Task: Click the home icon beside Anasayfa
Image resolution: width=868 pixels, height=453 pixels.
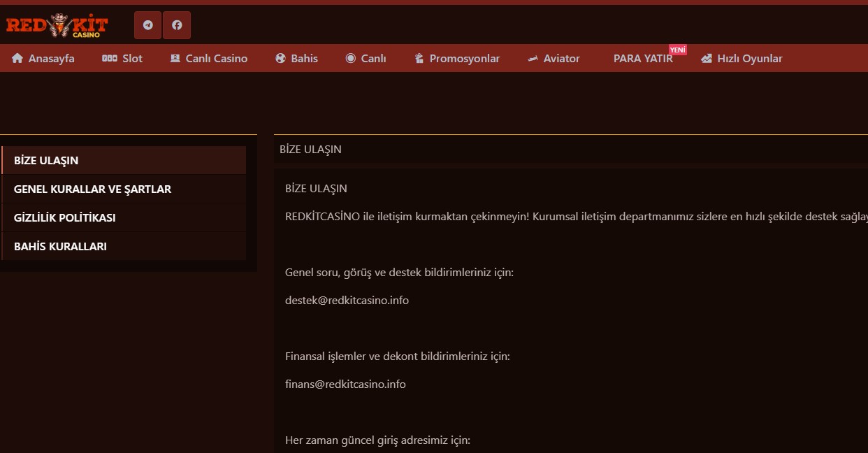Action: (x=17, y=59)
